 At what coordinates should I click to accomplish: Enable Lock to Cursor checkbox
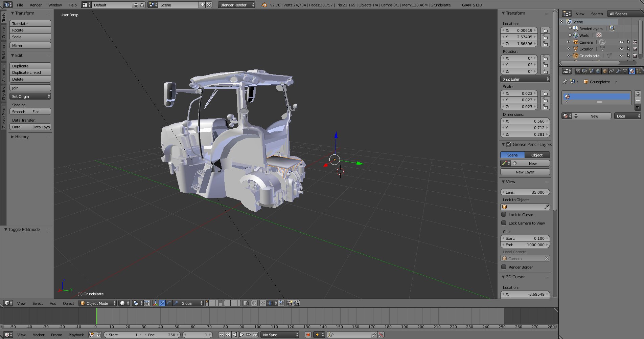(504, 214)
